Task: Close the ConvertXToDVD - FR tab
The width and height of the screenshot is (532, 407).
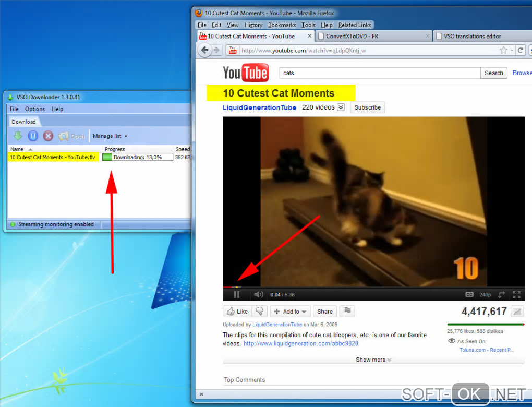Action: (x=428, y=35)
